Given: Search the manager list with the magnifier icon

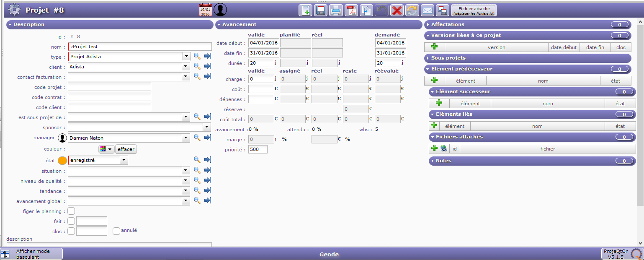Looking at the screenshot, I should click(x=197, y=138).
